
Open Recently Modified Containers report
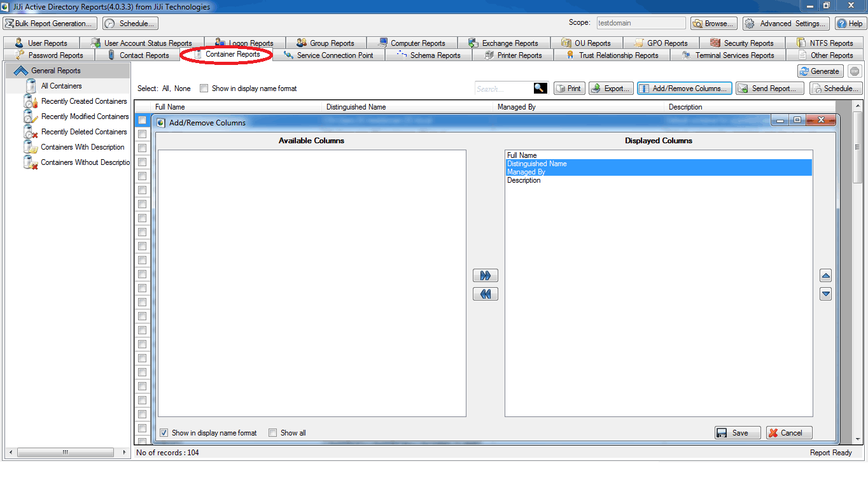76,117
